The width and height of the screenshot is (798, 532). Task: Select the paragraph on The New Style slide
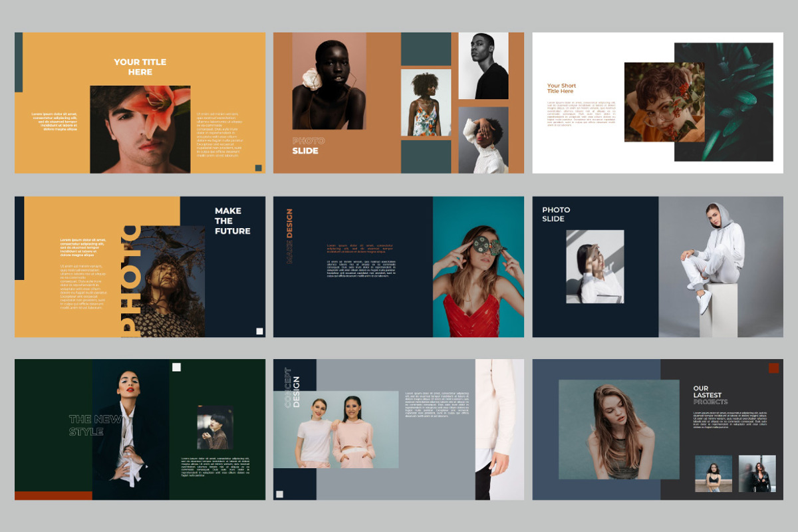[215, 466]
